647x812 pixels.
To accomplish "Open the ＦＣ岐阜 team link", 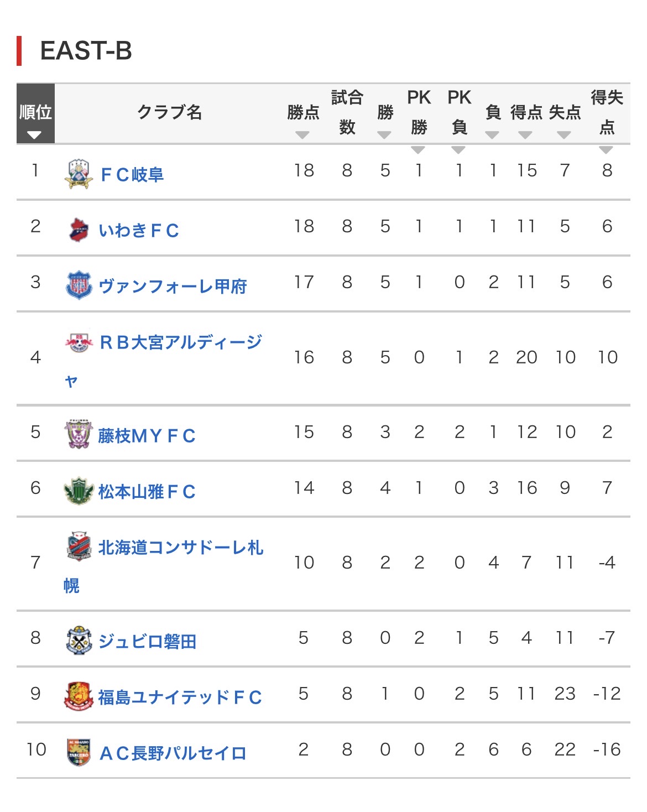I will [x=132, y=175].
